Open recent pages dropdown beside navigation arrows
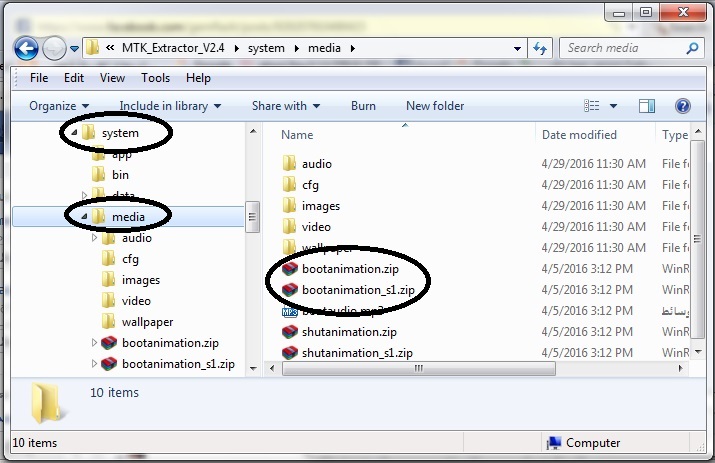The image size is (715, 463). click(74, 48)
